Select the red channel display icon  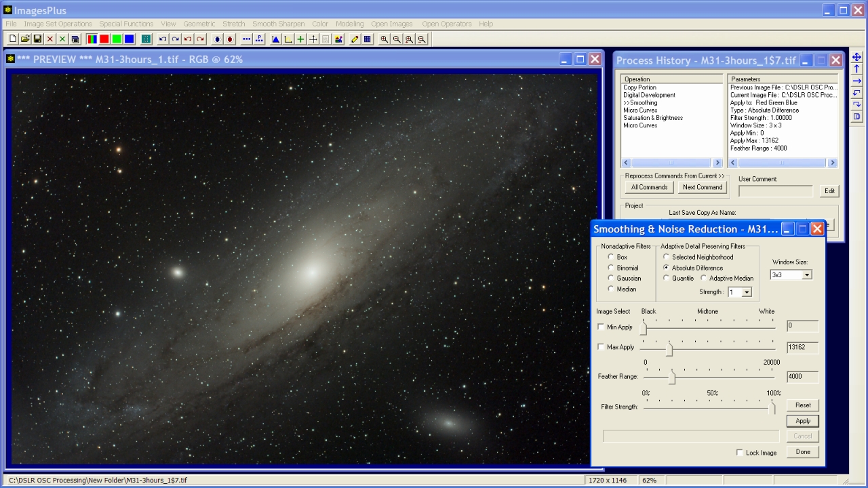(x=104, y=39)
